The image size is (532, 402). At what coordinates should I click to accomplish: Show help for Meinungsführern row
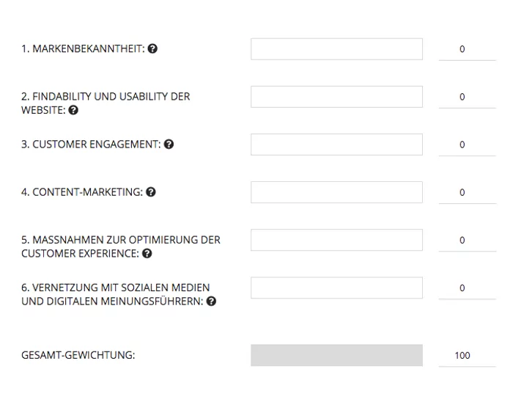pos(211,301)
